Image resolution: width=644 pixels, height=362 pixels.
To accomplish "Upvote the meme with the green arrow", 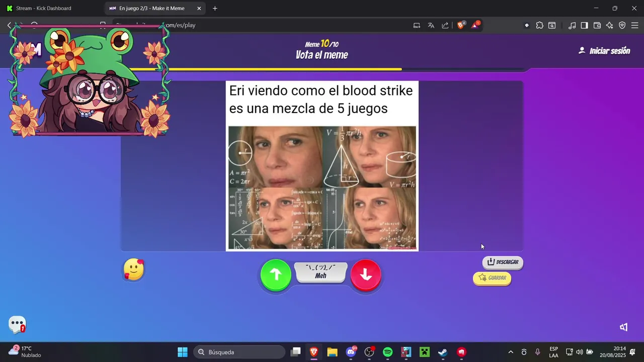I will click(x=276, y=274).
